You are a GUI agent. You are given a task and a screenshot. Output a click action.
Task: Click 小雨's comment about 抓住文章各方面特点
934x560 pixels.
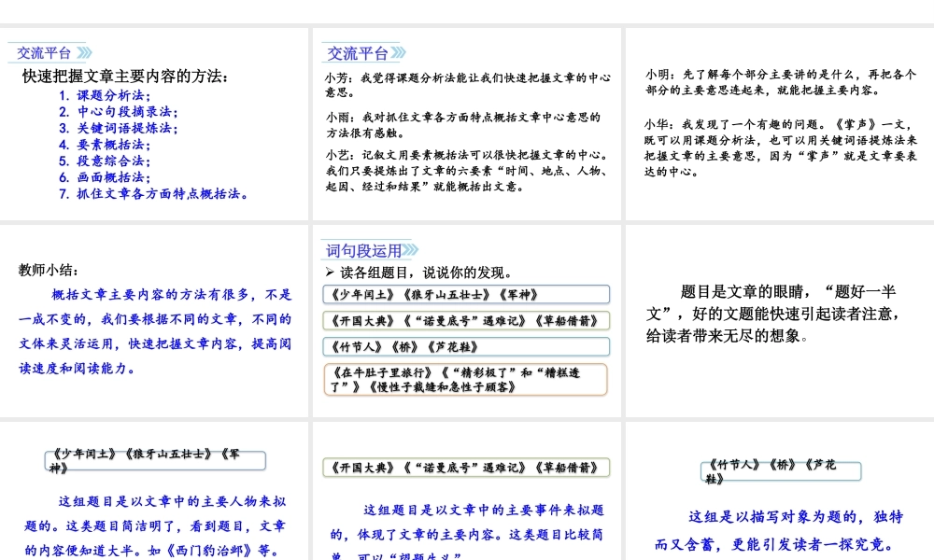point(463,125)
